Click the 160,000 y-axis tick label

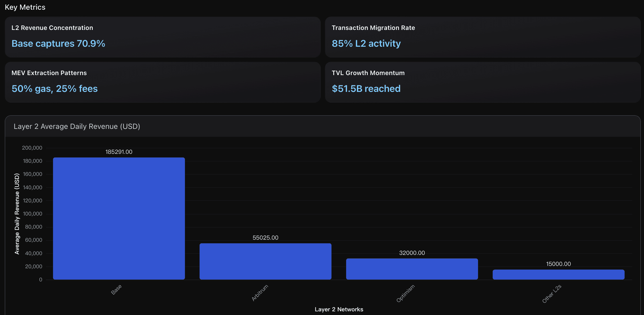[33, 174]
